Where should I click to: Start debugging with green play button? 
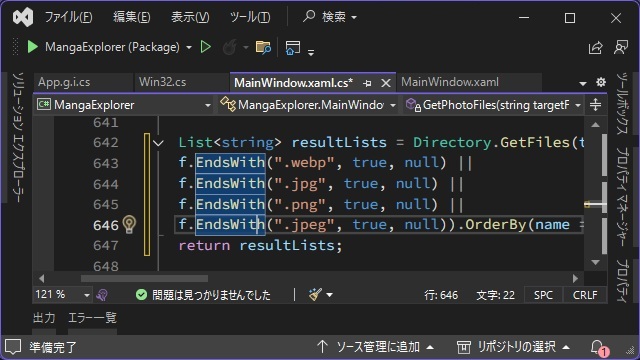point(33,47)
